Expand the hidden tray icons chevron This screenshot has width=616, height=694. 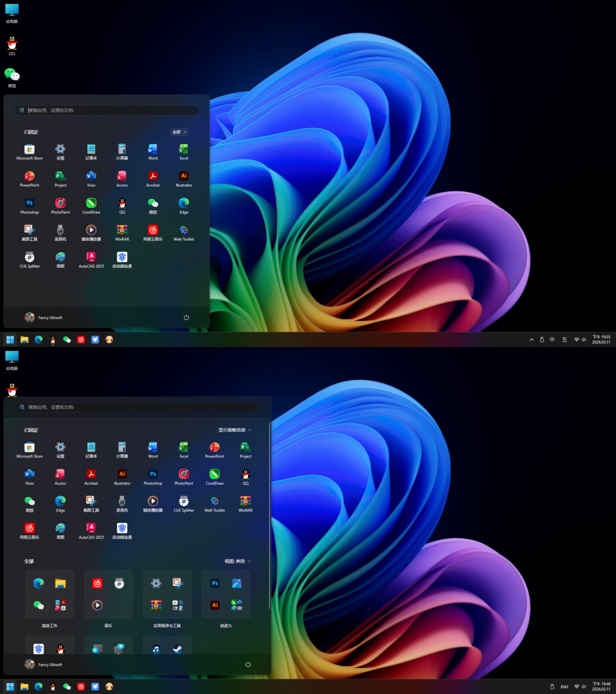pyautogui.click(x=532, y=340)
